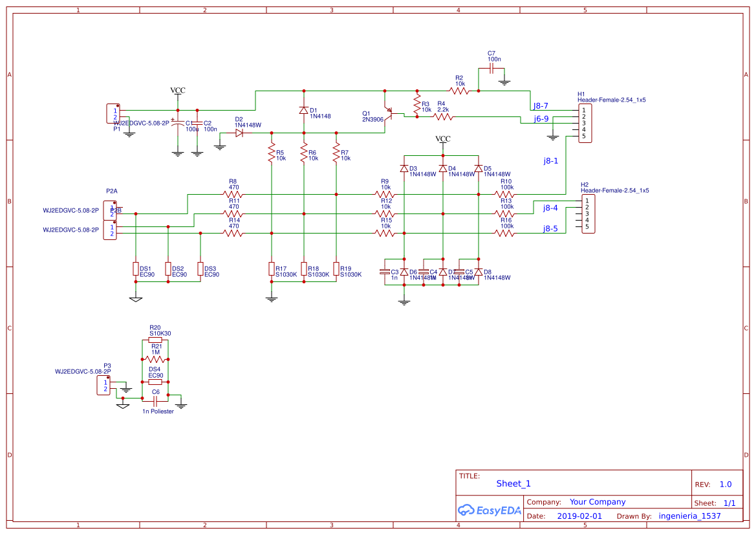Click the date 2019-02-01 field

pos(581,516)
